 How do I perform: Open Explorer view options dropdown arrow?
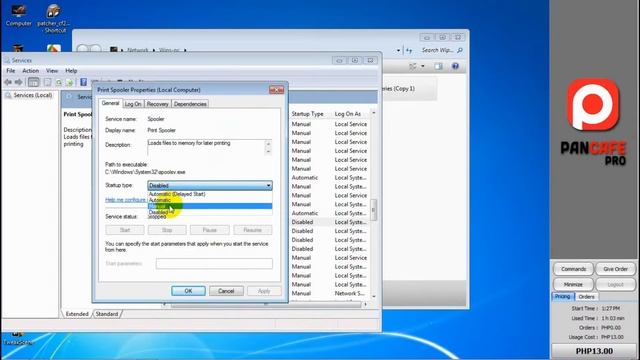423,66
